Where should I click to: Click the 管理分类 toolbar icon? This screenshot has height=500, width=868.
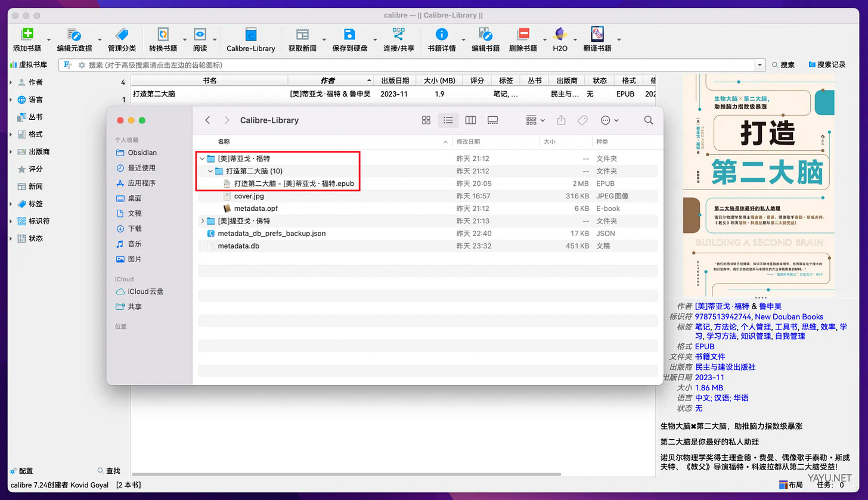click(122, 34)
